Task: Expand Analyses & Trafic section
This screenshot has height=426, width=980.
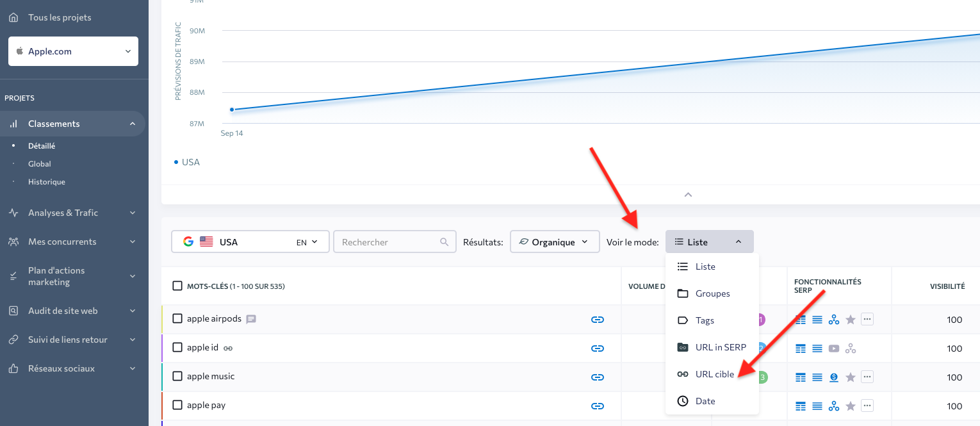Action: point(132,213)
